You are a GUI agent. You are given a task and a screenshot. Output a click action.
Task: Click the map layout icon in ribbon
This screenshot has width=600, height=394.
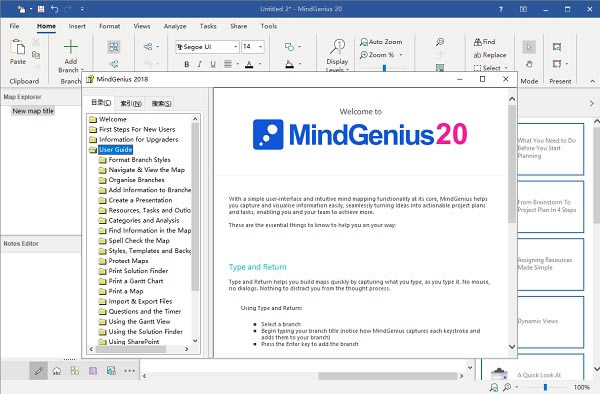tap(114, 47)
